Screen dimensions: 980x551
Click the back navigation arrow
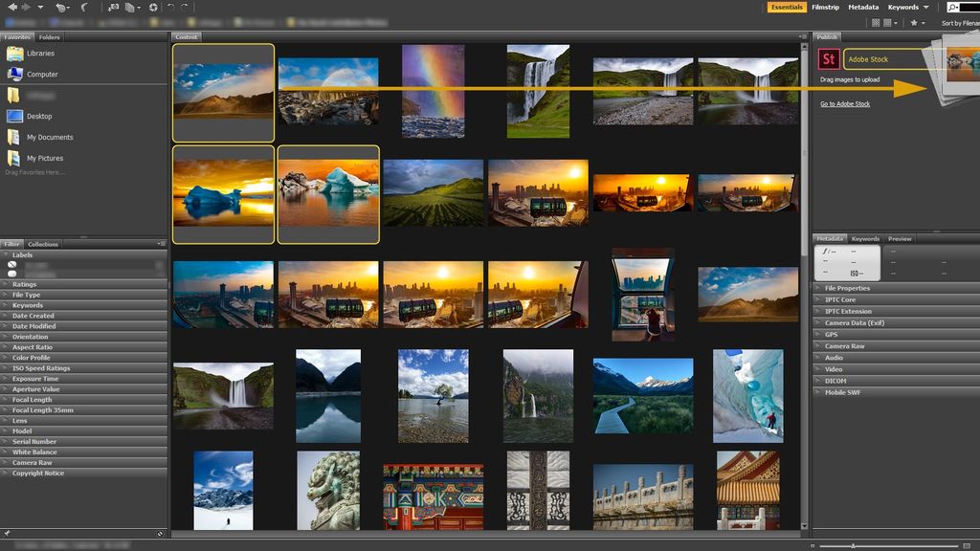[x=11, y=7]
